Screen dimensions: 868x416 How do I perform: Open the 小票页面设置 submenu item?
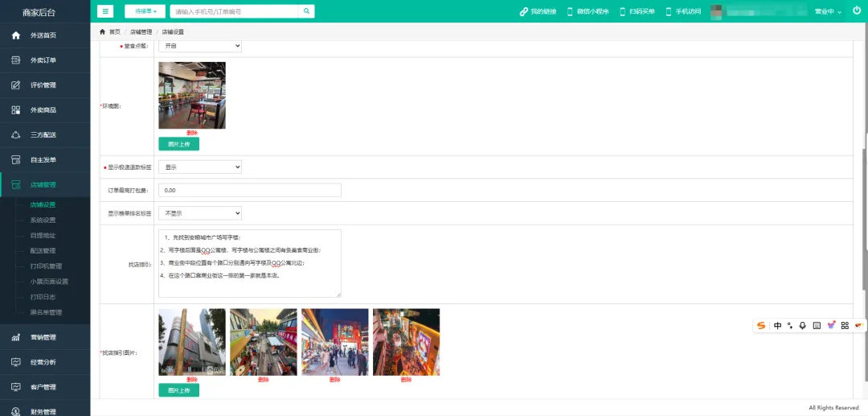pos(49,282)
